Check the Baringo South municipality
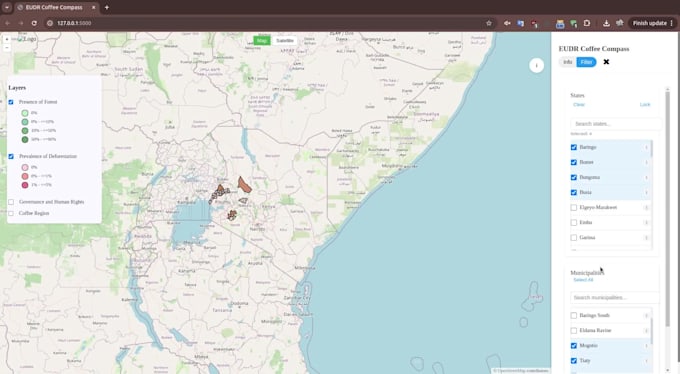 [574, 315]
